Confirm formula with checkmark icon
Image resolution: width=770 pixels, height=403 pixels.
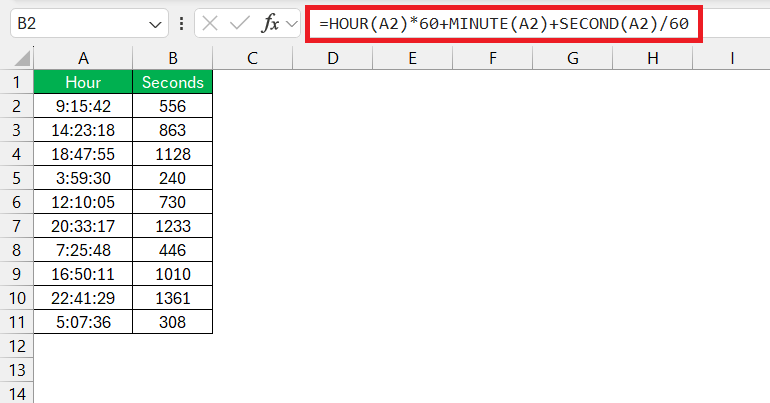pos(240,23)
